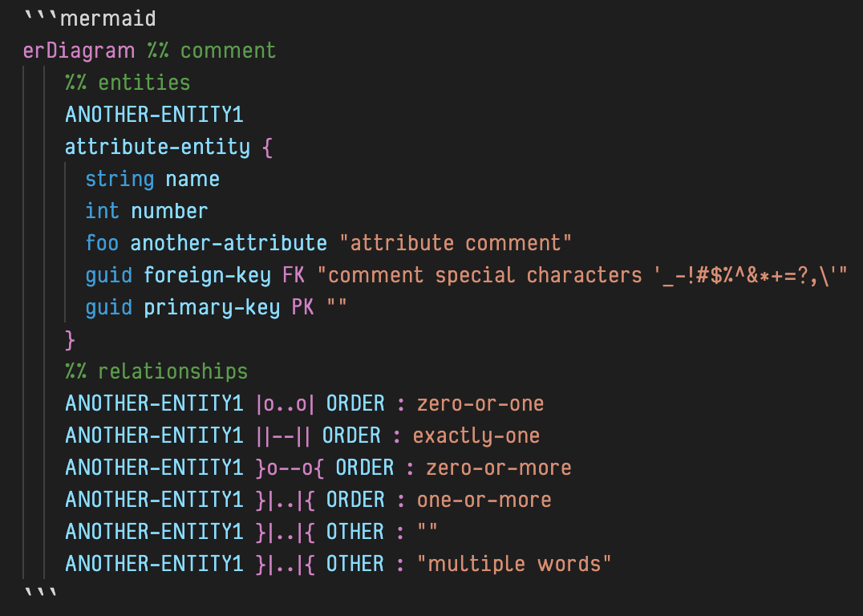The height and width of the screenshot is (616, 863).
Task: Click ANOTHER-ENTITY1 on the exactly-one line
Action: pyautogui.click(x=154, y=436)
